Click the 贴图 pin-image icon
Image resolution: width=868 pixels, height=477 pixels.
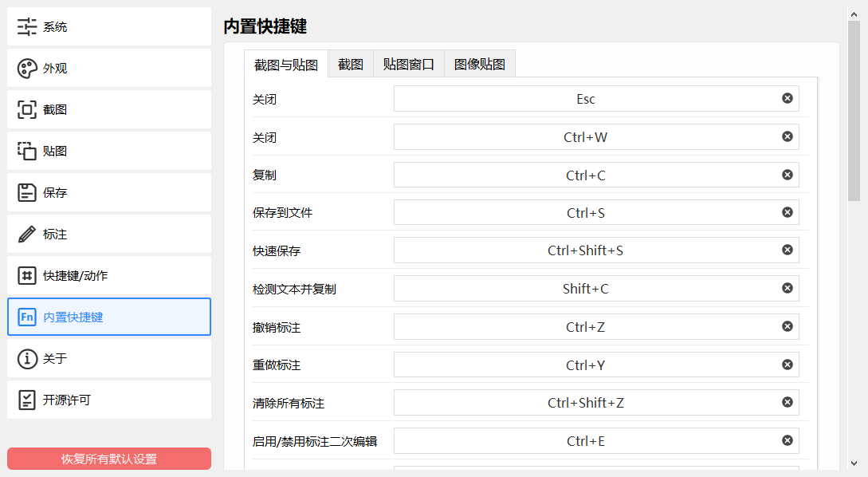(26, 151)
